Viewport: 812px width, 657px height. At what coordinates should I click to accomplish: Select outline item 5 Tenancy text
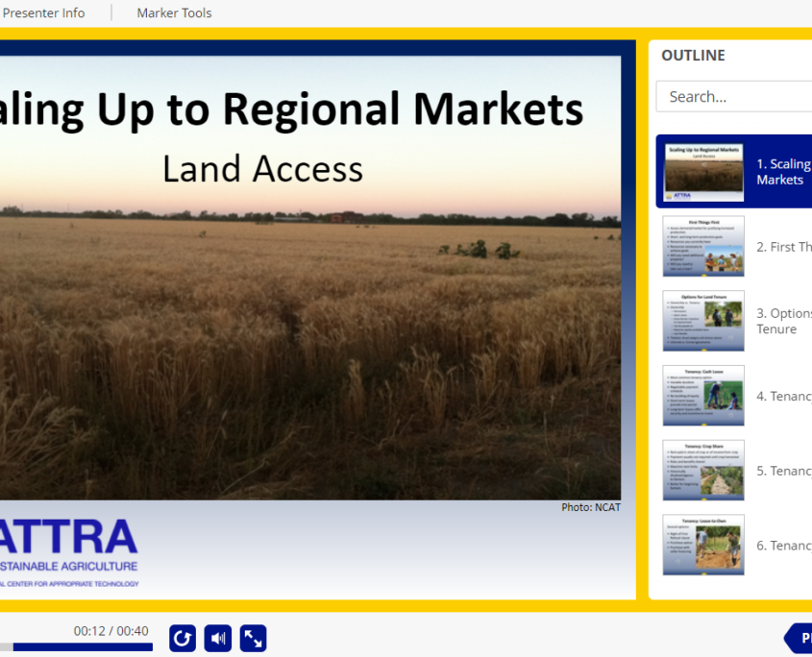tap(782, 471)
